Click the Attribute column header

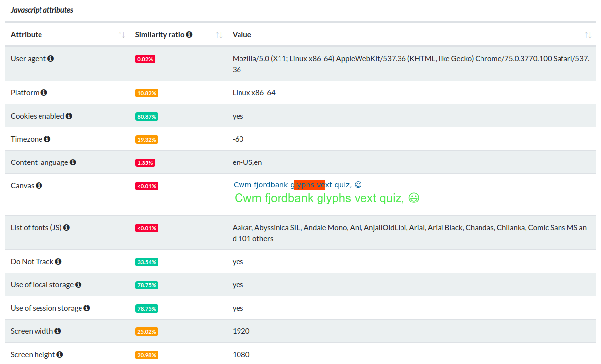coord(26,34)
